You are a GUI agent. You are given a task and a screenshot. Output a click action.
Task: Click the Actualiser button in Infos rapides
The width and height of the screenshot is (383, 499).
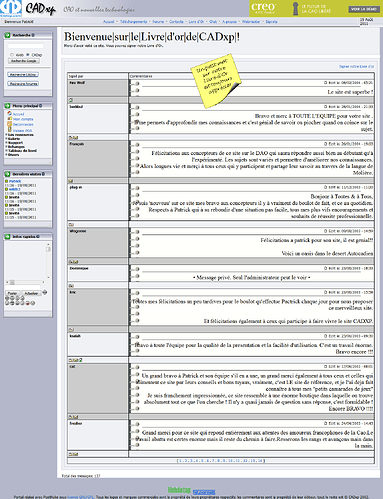coord(31,293)
